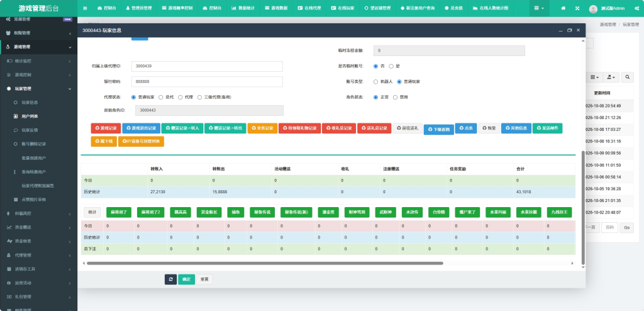Click the 游戏进出记录 button
This screenshot has height=311, width=644.
click(141, 128)
